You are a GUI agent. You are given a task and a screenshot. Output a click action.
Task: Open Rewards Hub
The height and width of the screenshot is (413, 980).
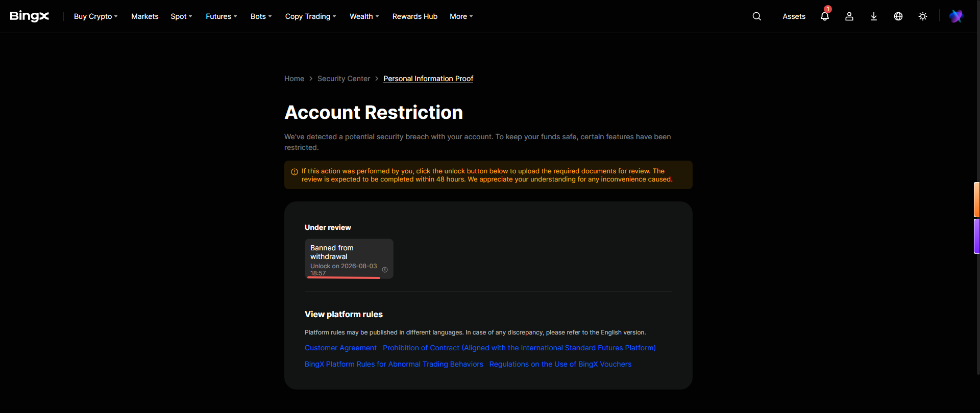415,16
